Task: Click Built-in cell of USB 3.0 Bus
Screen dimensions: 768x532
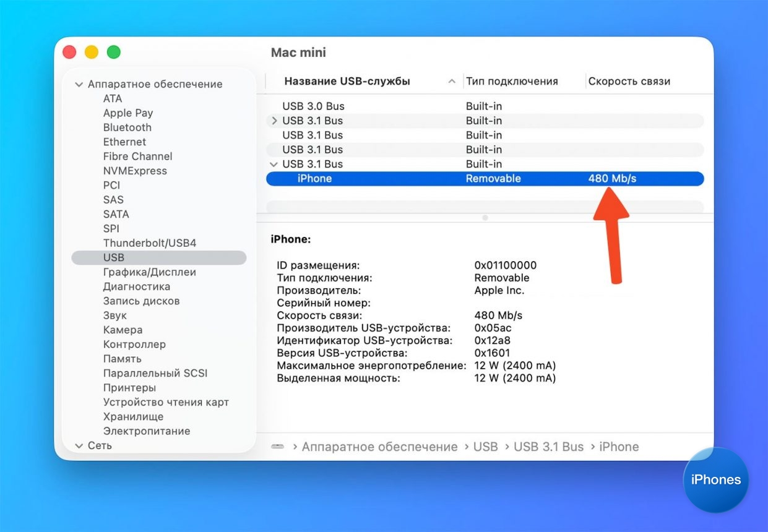Action: click(484, 106)
